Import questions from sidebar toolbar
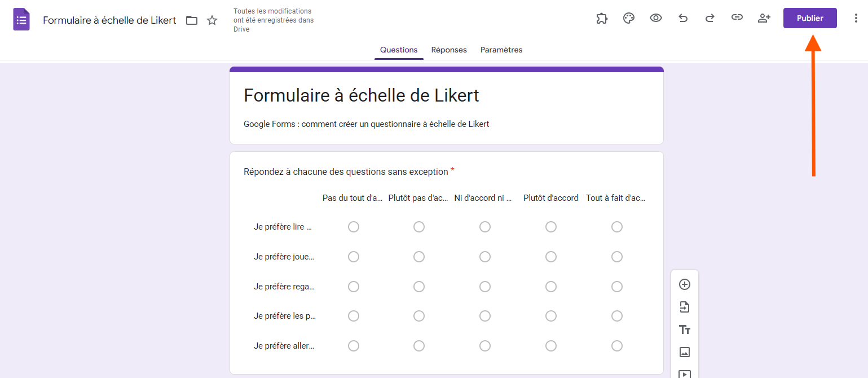This screenshot has height=378, width=868. coord(685,307)
